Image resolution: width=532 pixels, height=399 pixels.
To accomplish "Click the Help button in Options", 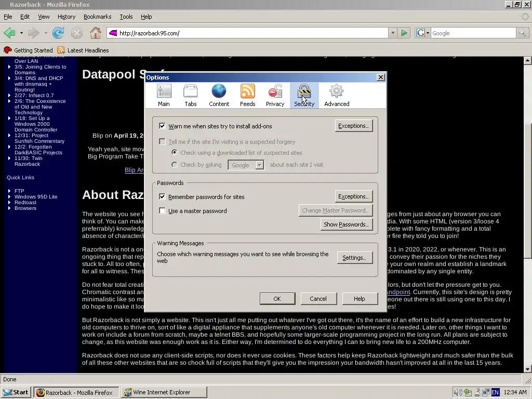I will [x=360, y=299].
